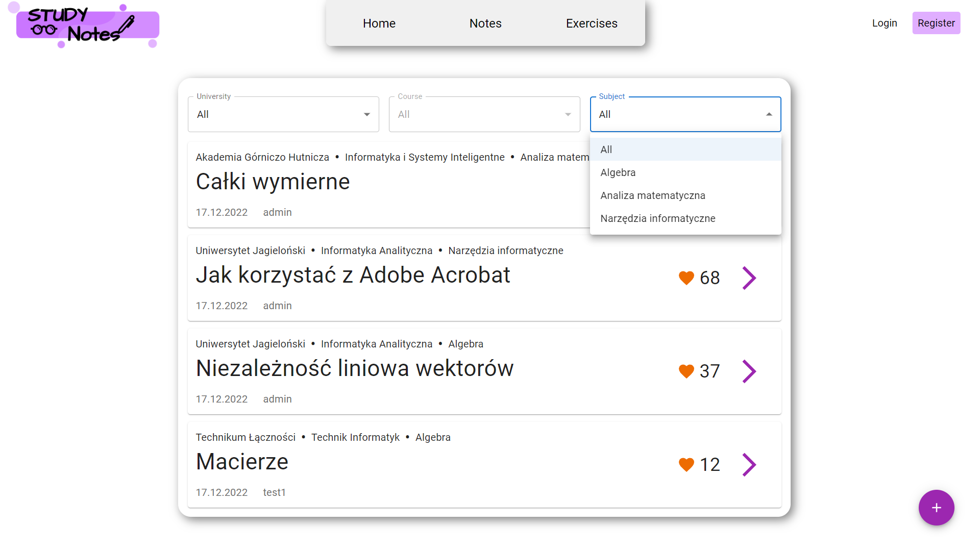Click the Study Notes logo
This screenshot has height=551, width=980.
(88, 26)
